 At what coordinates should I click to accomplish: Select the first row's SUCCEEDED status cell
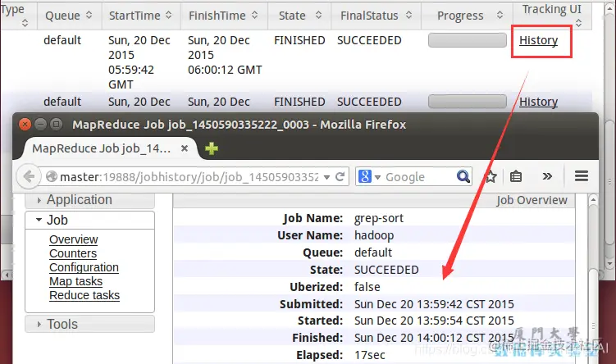(x=369, y=40)
